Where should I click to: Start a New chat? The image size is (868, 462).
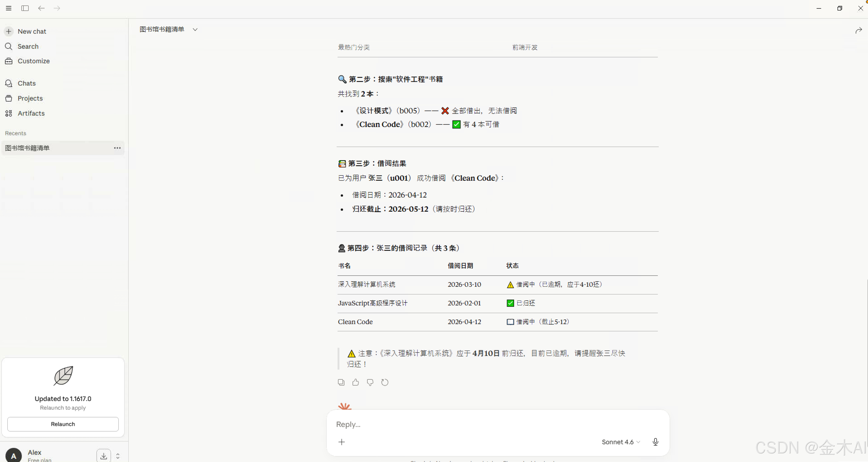(31, 31)
